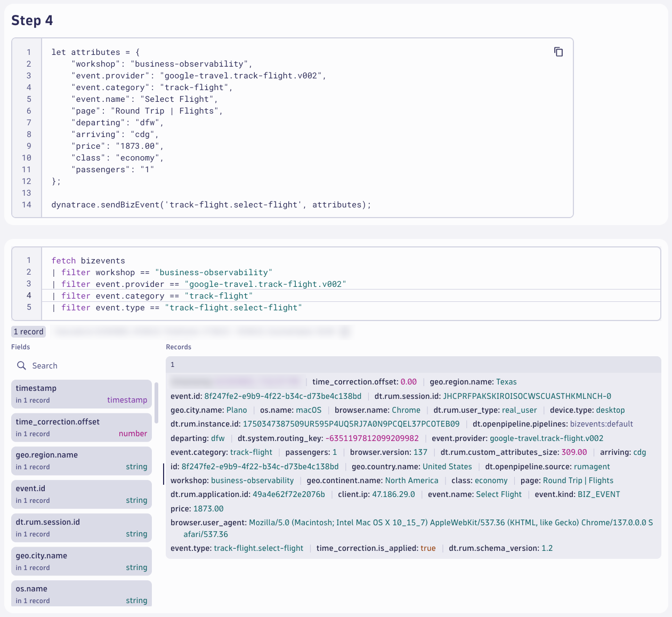This screenshot has width=672, height=617.
Task: Click the dt.rum.schema_version value 1.2
Action: pyautogui.click(x=547, y=548)
